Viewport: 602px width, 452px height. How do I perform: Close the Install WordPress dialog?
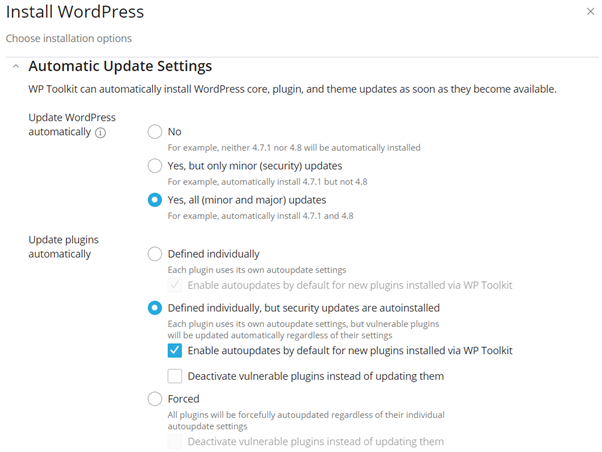590,12
